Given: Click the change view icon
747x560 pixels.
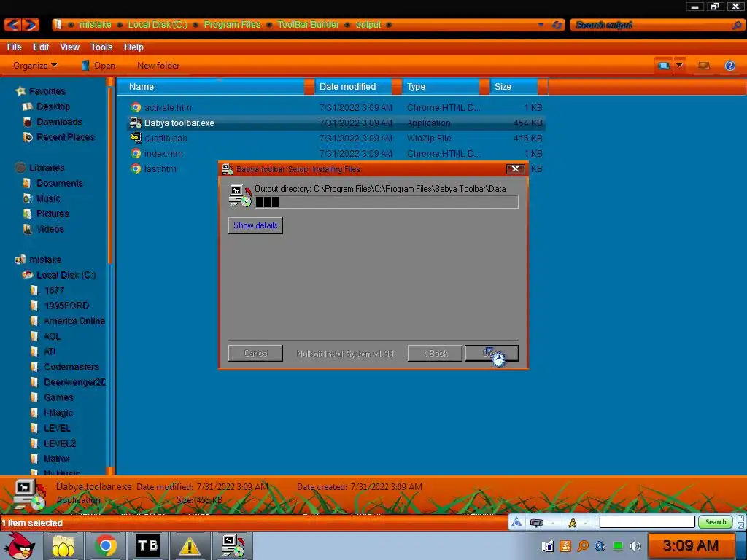Looking at the screenshot, I should [664, 66].
